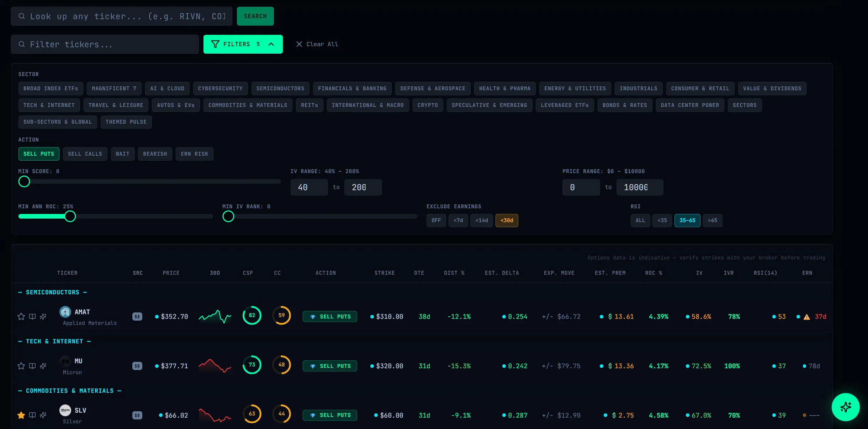
Task: Set exclude earnings to OFF
Action: [x=436, y=220]
